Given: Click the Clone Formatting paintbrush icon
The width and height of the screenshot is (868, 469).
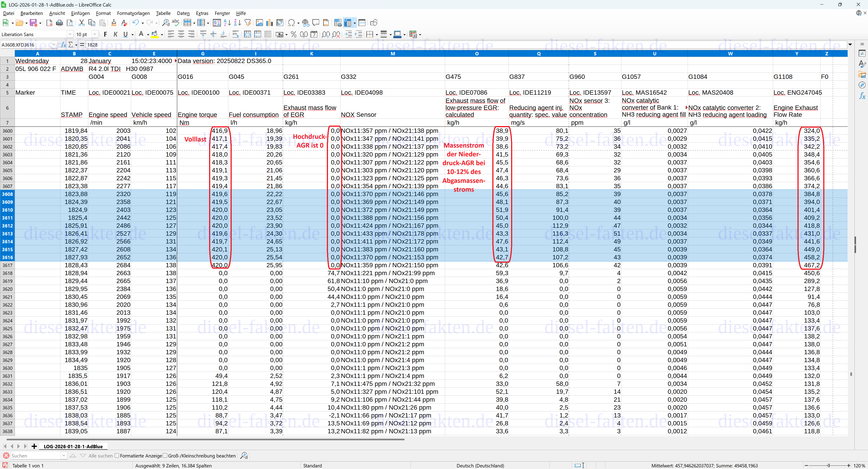Looking at the screenshot, I should coord(113,23).
